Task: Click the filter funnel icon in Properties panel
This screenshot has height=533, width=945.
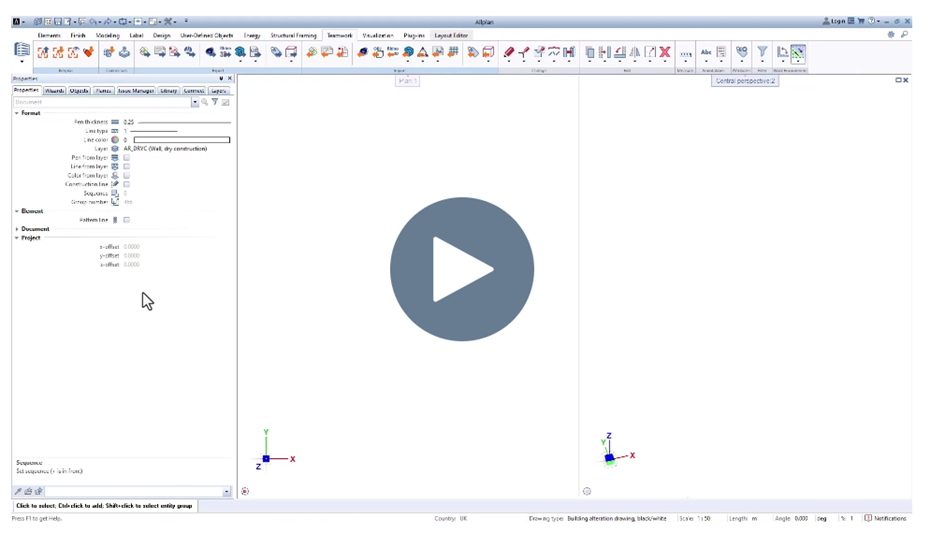Action: [215, 102]
